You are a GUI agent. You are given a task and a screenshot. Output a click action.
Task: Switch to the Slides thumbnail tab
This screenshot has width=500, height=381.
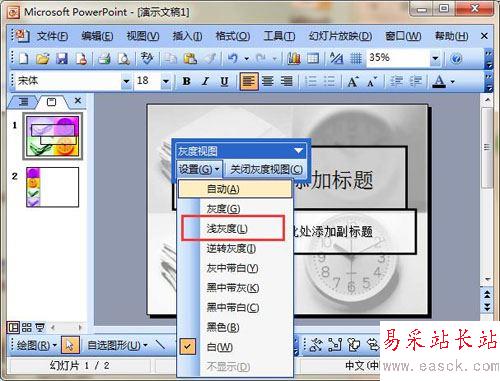point(52,102)
